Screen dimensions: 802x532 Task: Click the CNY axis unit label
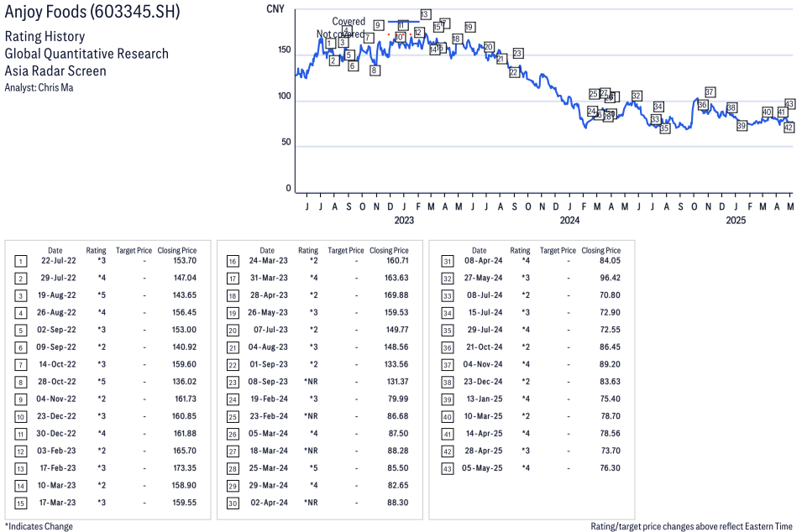pos(275,8)
